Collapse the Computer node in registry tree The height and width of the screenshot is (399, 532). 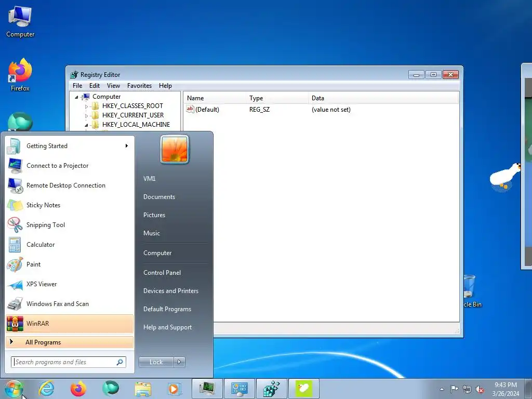click(x=77, y=97)
